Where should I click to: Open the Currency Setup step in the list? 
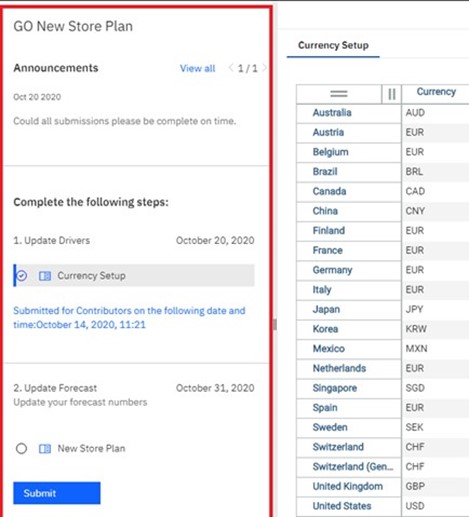pyautogui.click(x=134, y=276)
